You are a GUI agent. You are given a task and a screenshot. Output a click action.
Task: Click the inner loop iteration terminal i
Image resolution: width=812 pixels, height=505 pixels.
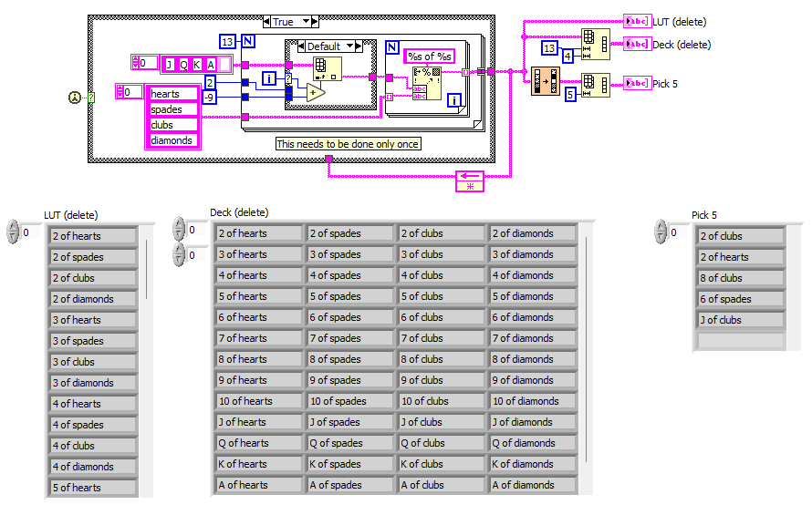pos(454,100)
